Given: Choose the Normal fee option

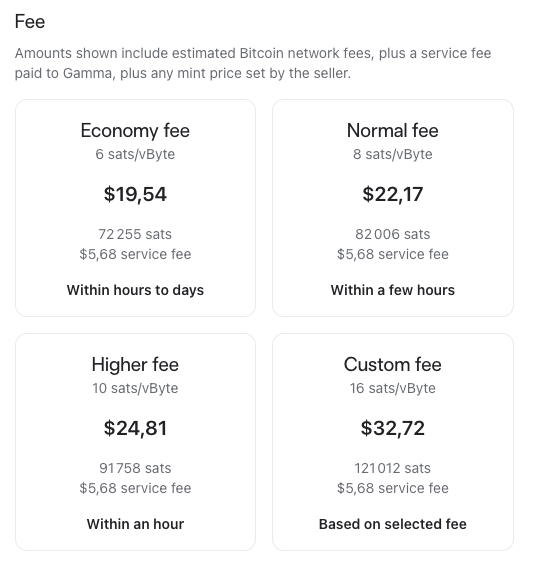Looking at the screenshot, I should click(393, 208).
